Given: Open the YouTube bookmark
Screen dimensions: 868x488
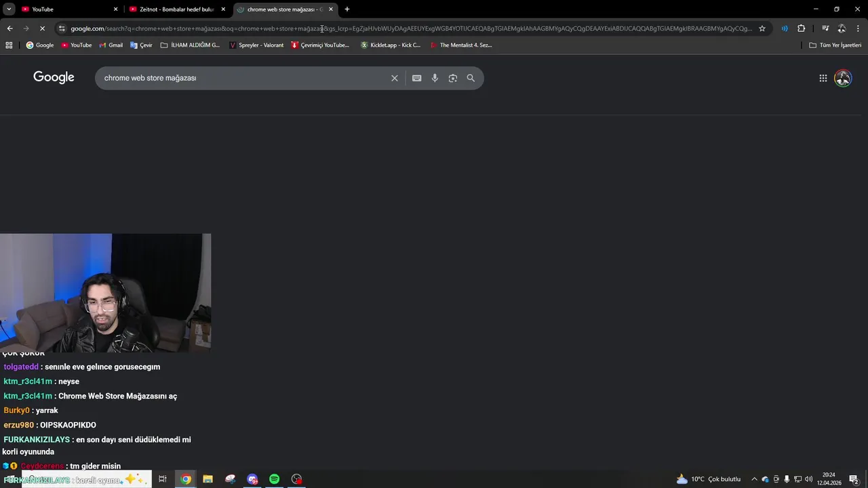Looking at the screenshot, I should (77, 45).
